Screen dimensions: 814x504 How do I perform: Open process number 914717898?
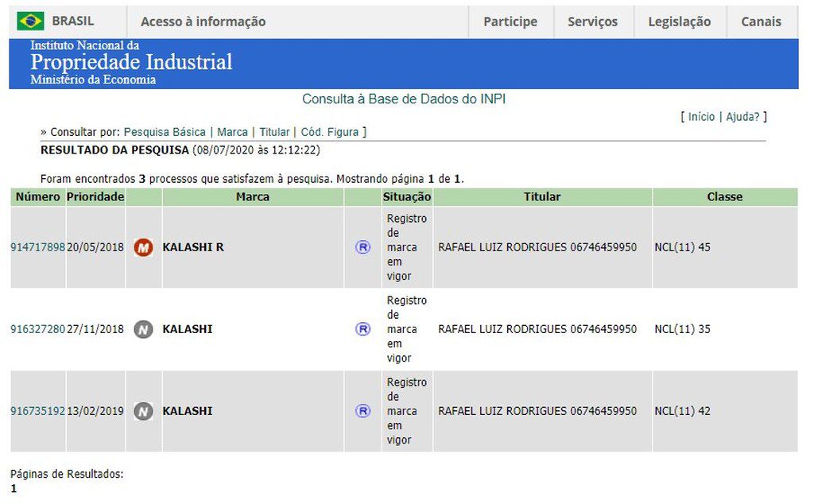pos(37,247)
